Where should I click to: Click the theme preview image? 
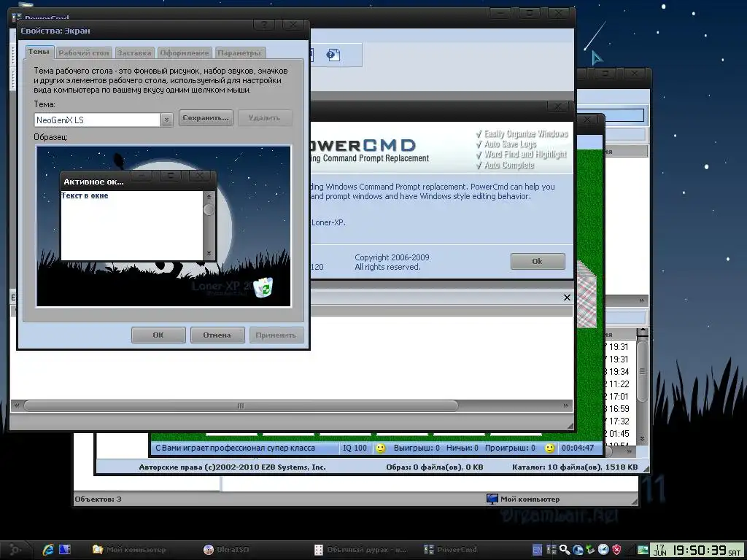[x=163, y=226]
